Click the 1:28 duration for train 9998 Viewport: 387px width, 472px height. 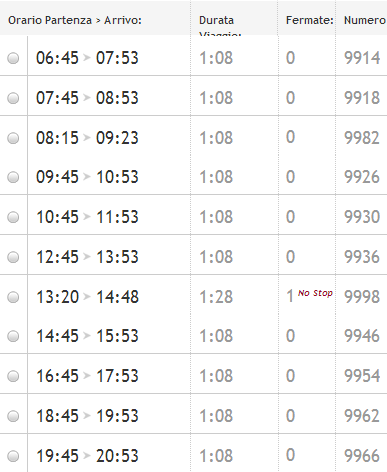pyautogui.click(x=216, y=297)
